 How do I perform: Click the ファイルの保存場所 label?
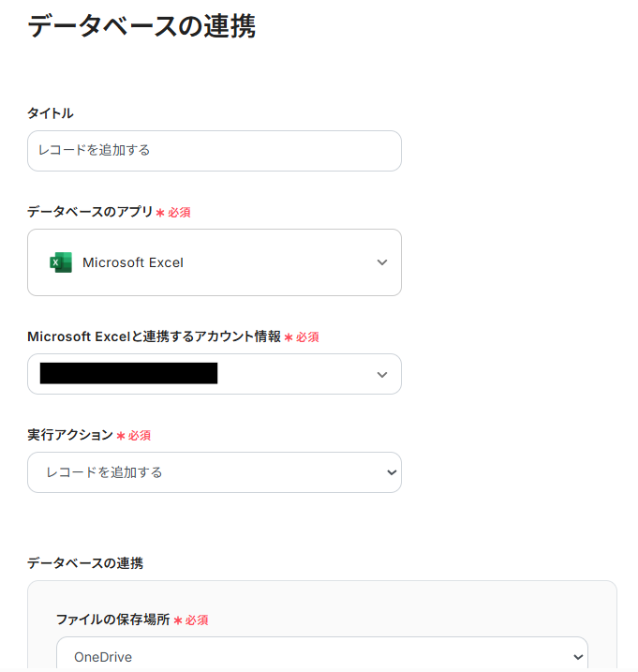click(x=112, y=620)
